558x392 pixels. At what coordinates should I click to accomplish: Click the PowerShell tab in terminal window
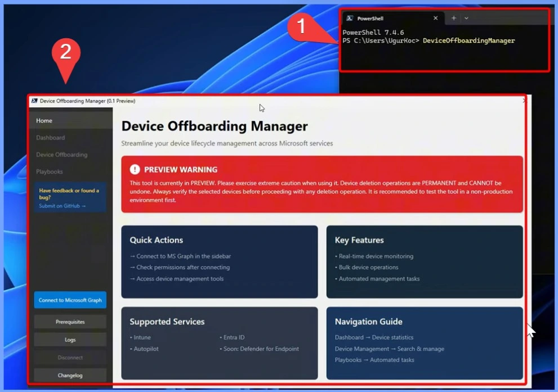click(x=393, y=18)
